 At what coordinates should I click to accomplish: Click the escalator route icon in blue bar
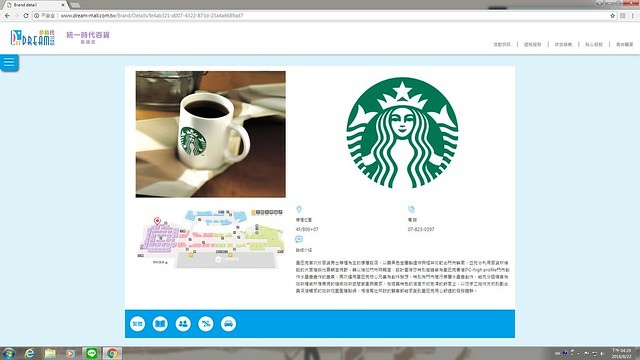206,324
